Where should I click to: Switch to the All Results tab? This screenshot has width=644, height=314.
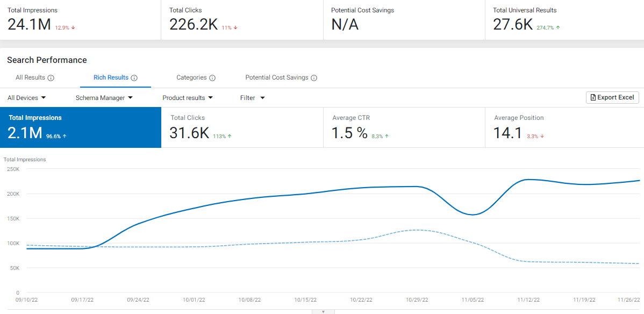coord(30,77)
